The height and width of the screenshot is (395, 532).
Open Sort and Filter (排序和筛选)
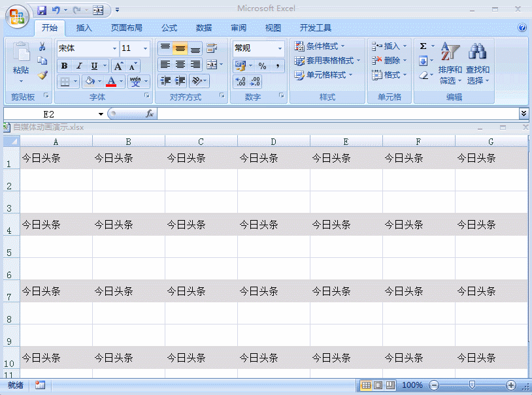(450, 63)
